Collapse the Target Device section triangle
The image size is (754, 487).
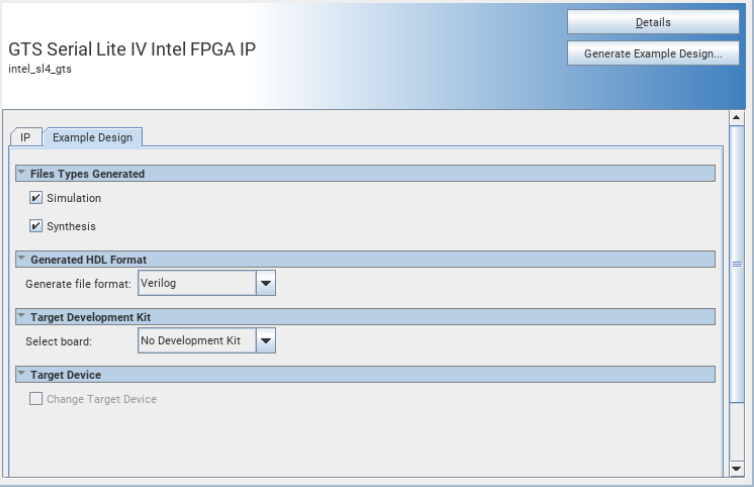[21, 374]
